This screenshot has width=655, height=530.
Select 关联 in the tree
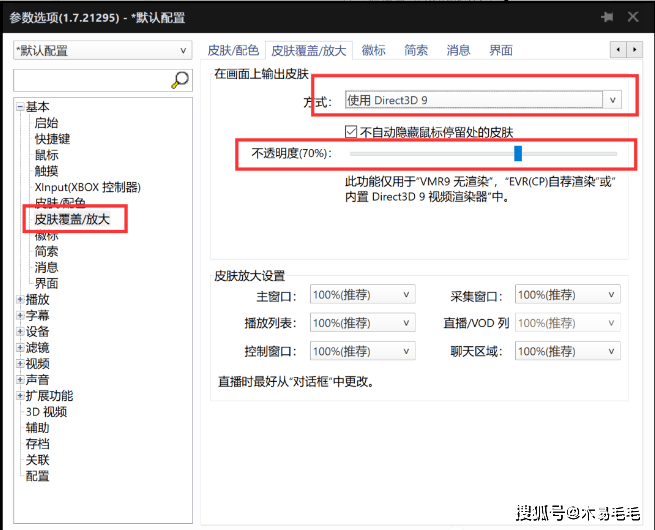[x=38, y=460]
